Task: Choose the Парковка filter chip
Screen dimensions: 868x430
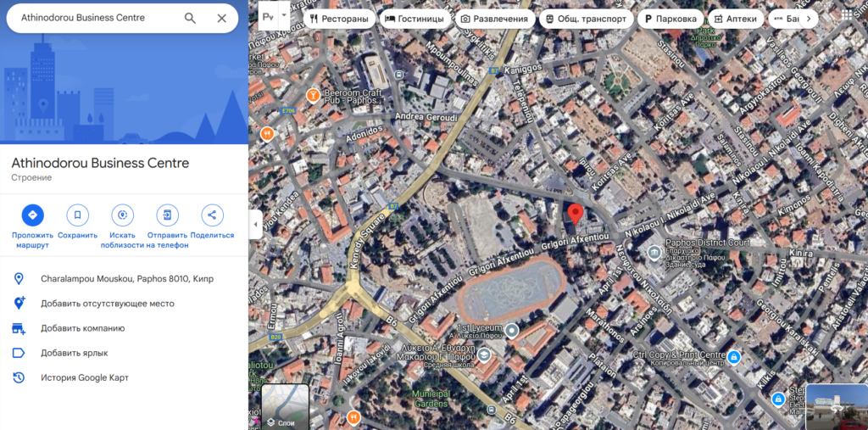Action: tap(670, 18)
